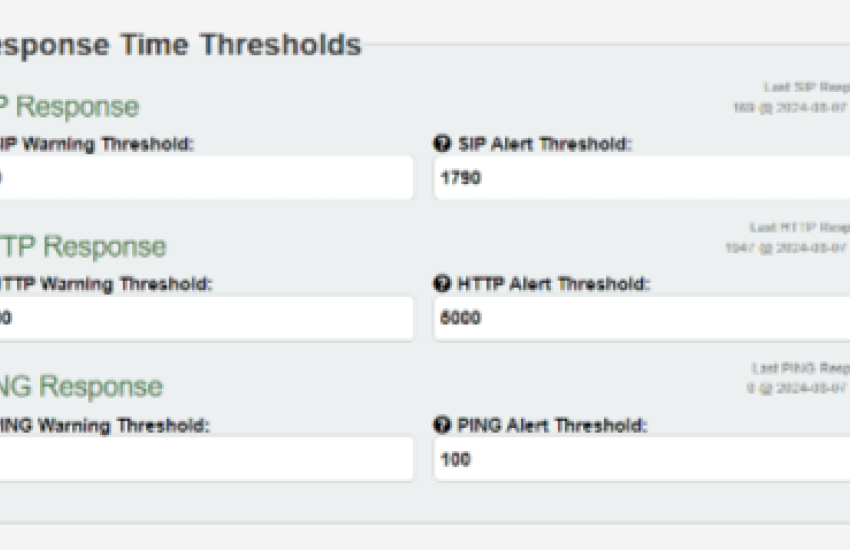Click the Last HTTP Response timestamp text
850x550 pixels.
(x=788, y=248)
